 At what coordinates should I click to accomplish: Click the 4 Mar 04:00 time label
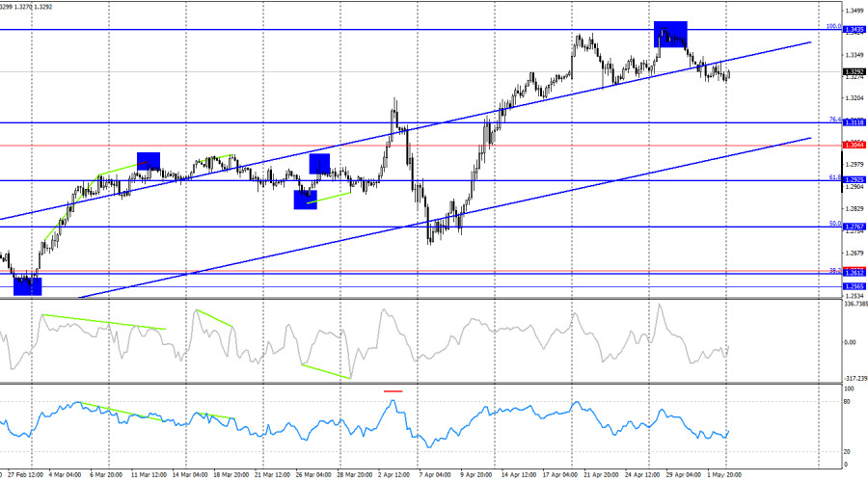click(x=65, y=475)
